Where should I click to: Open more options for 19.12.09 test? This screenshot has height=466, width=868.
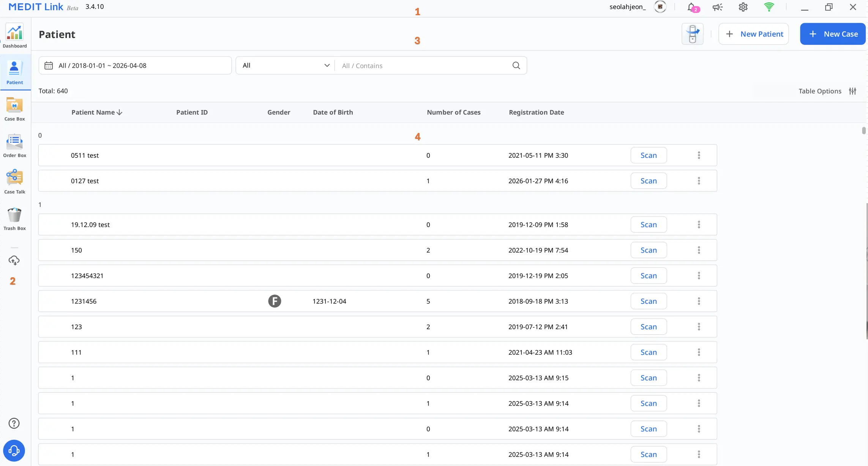click(699, 224)
